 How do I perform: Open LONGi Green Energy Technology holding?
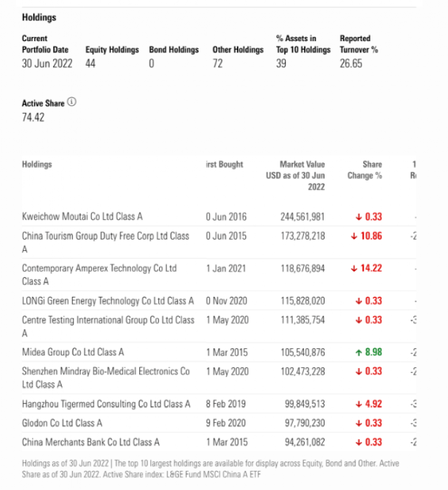click(x=108, y=301)
